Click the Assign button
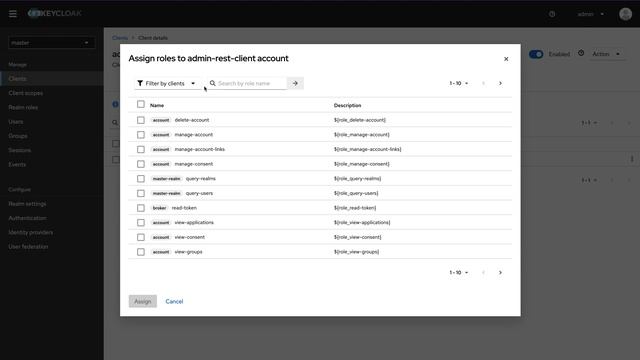 click(x=143, y=301)
